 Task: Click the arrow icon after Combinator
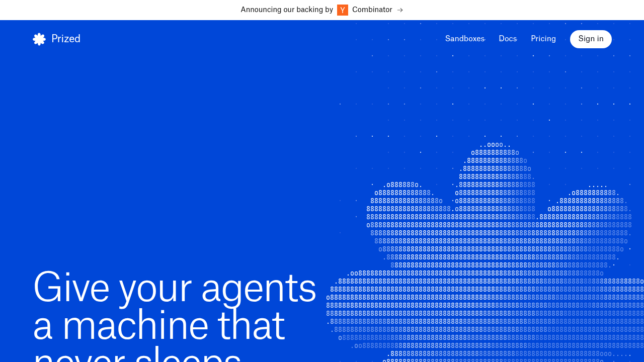pos(400,10)
